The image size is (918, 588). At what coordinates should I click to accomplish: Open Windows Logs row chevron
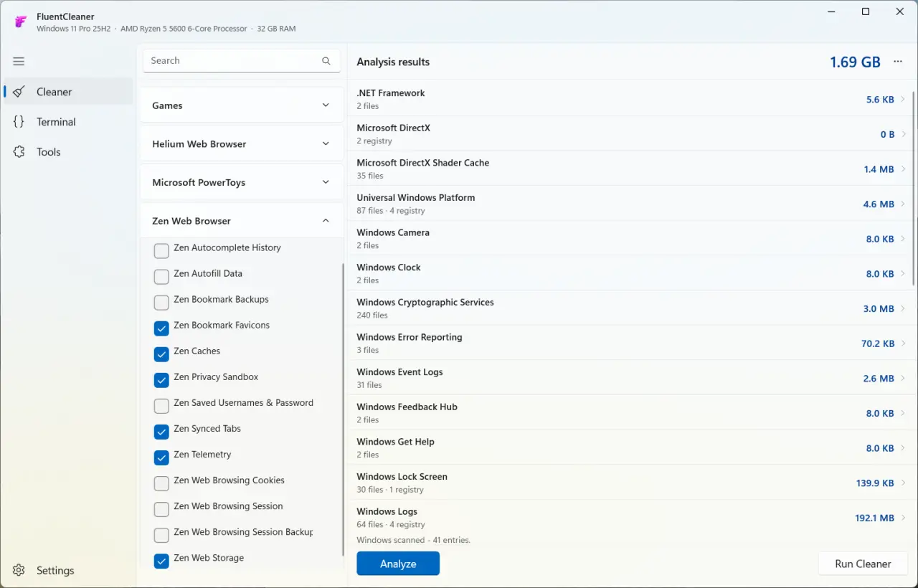point(903,518)
